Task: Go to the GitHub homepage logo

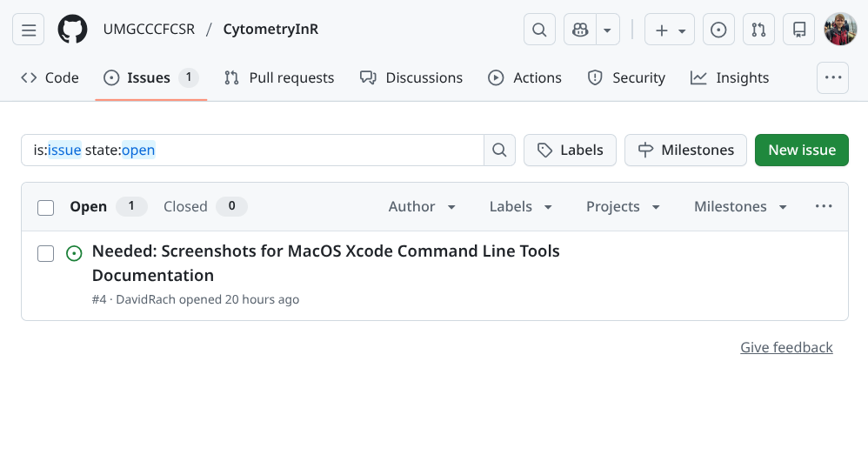Action: pos(73,30)
